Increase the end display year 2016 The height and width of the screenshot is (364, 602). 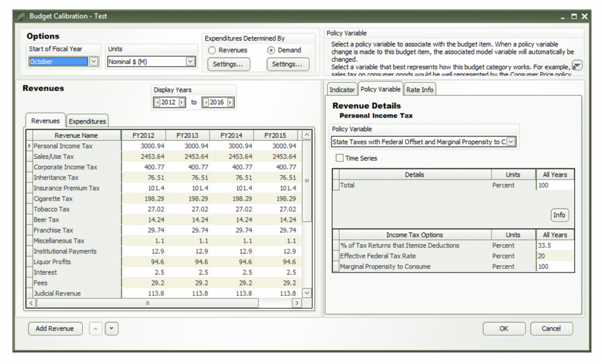point(230,102)
